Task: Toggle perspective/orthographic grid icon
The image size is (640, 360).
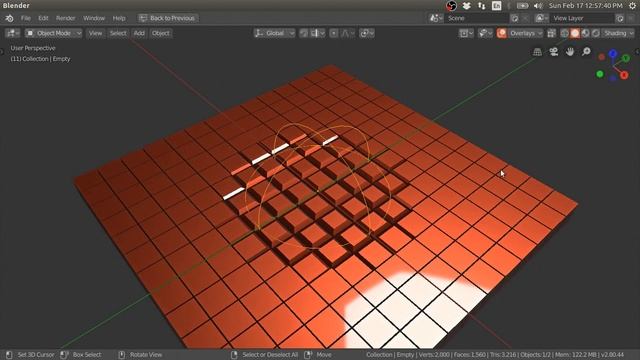Action: [538, 52]
